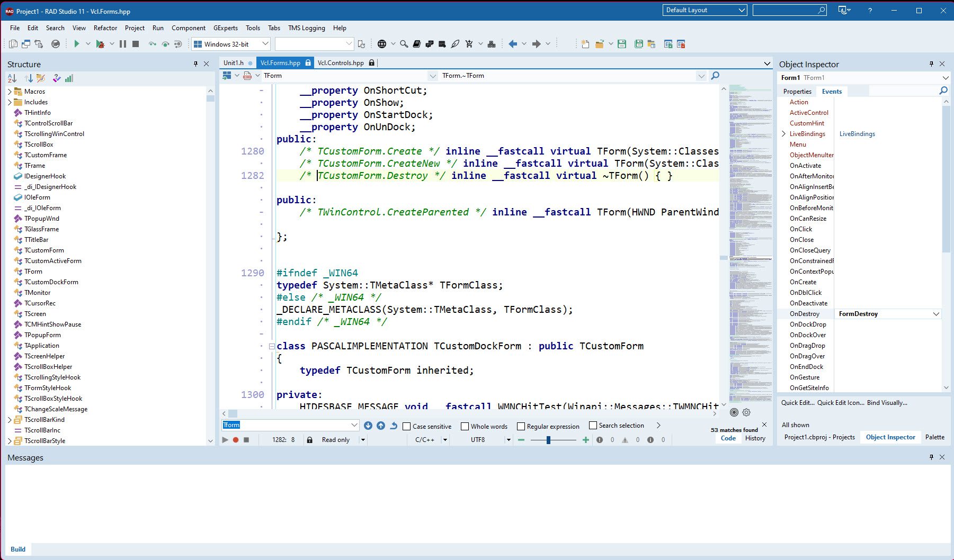Click the globe icon in the toolbar
Image resolution: width=954 pixels, height=560 pixels.
click(382, 44)
